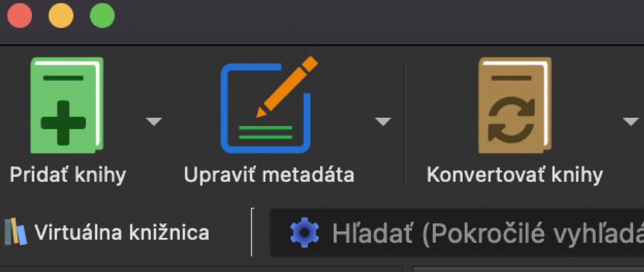Viewport: 644px width, 272px height.
Task: Click the Pokročilé vyhľadávanie placeholder text
Action: 535,234
